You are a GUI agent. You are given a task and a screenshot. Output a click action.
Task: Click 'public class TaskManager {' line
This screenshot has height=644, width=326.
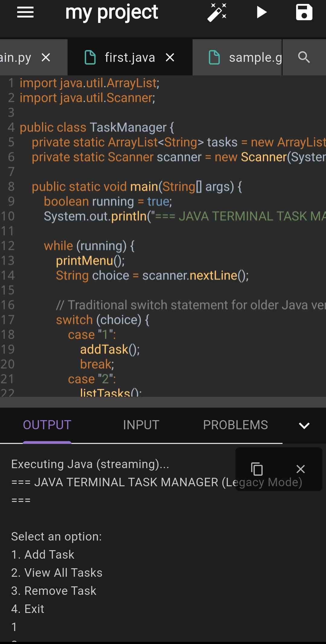point(97,127)
